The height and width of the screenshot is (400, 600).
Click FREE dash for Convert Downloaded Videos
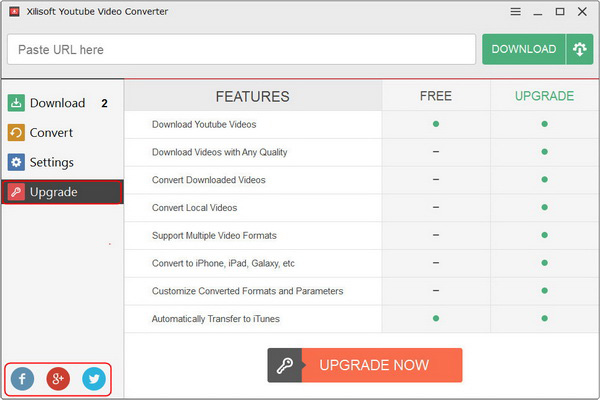436,180
